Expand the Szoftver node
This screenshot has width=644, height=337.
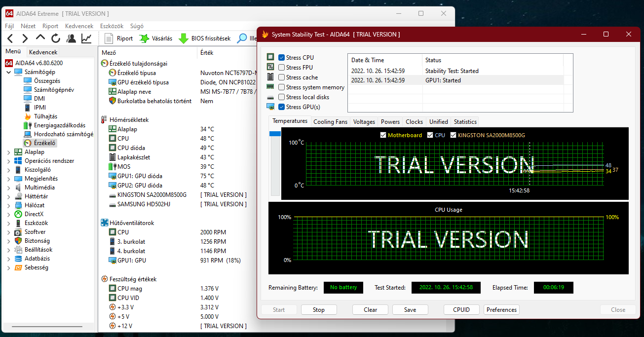tap(8, 232)
